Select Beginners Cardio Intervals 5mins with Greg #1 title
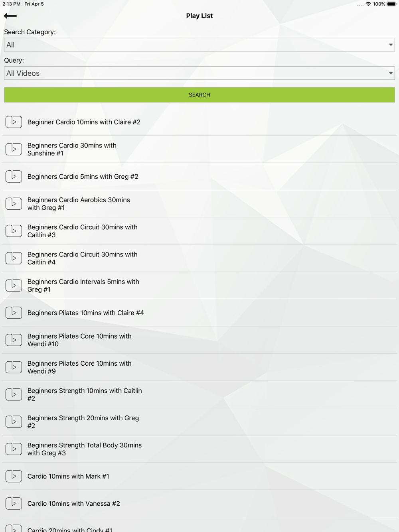Image resolution: width=399 pixels, height=532 pixels. (x=83, y=286)
